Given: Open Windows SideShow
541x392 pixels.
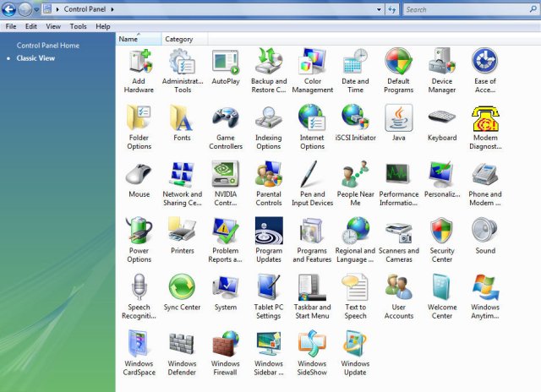Looking at the screenshot, I should (312, 354).
